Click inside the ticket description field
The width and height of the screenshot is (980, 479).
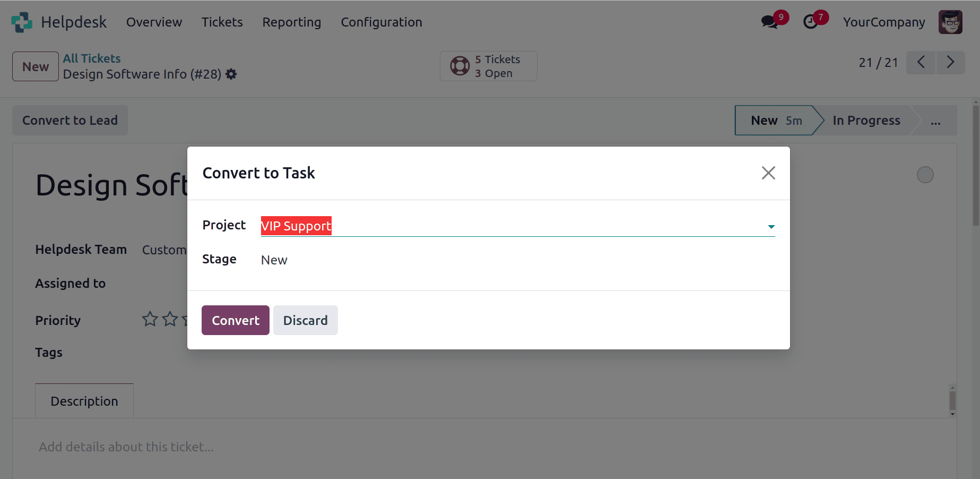point(126,447)
